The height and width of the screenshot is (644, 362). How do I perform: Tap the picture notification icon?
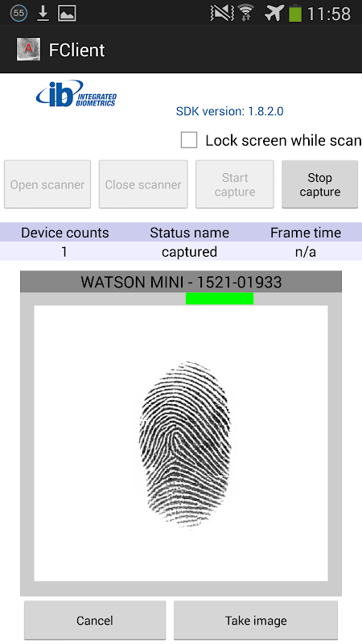(67, 13)
